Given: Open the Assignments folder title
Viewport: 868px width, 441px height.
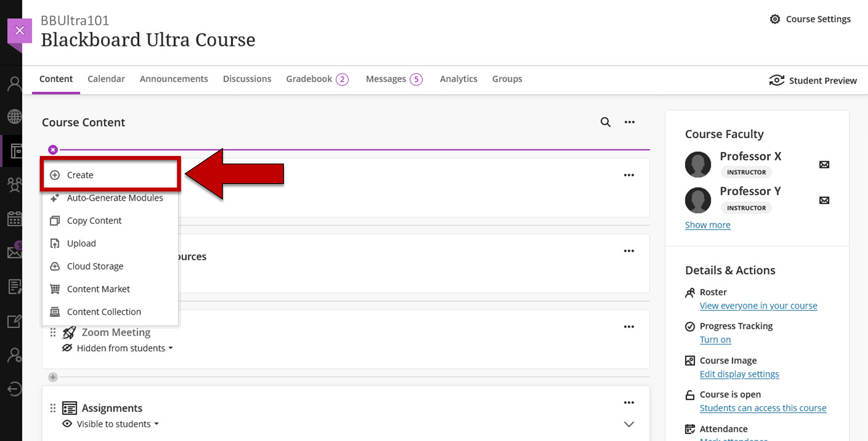Looking at the screenshot, I should 112,408.
